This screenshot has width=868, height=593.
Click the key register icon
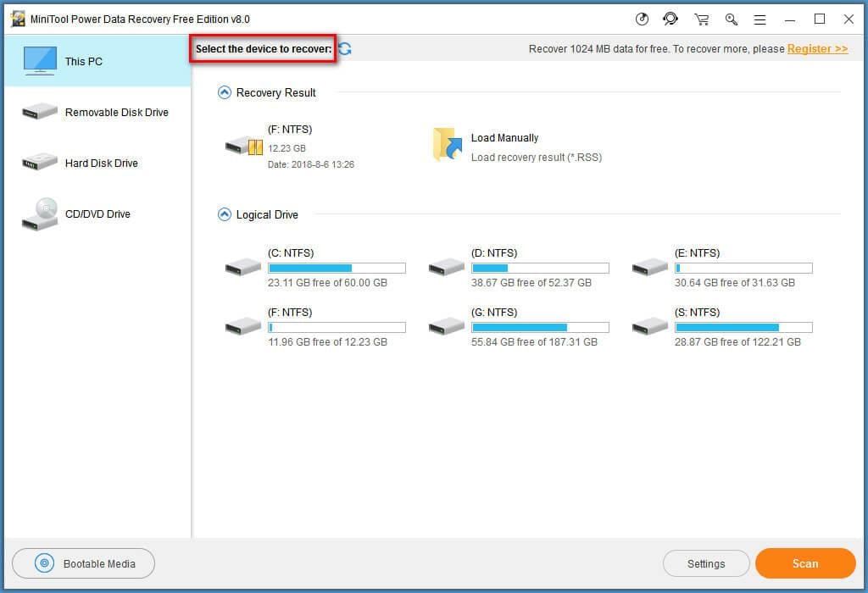(x=732, y=19)
